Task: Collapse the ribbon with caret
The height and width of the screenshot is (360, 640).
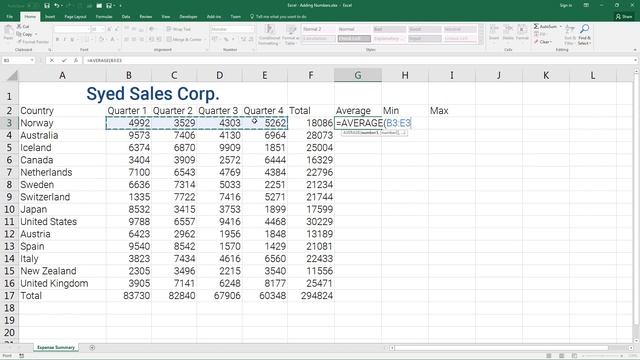Action: coord(635,50)
